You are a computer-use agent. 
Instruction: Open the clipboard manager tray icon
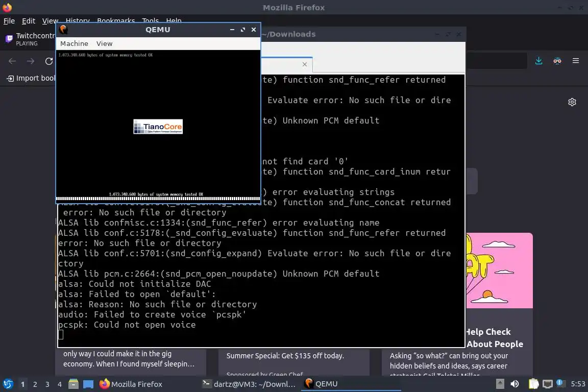tap(533, 384)
